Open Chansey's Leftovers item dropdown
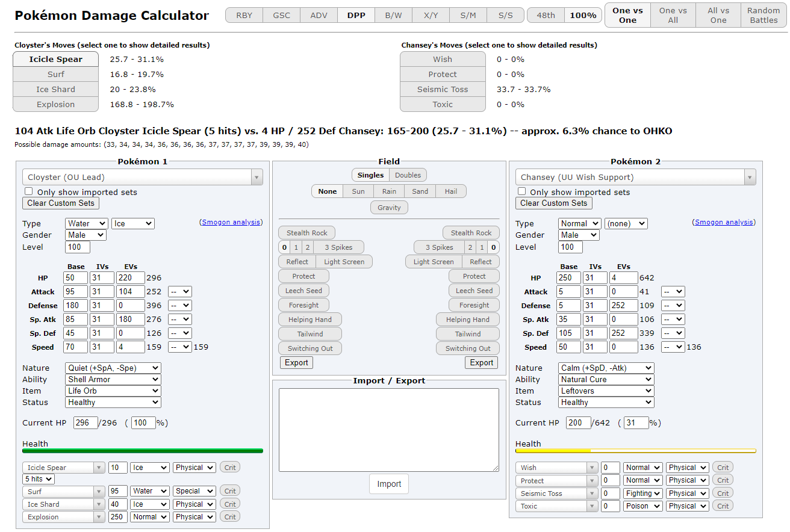This screenshot has height=532, width=790. (606, 391)
